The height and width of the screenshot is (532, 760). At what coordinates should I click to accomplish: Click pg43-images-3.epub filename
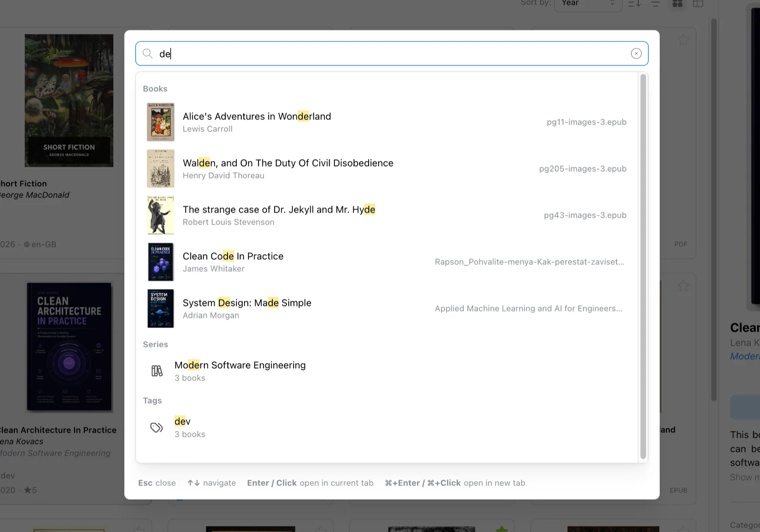[585, 215]
